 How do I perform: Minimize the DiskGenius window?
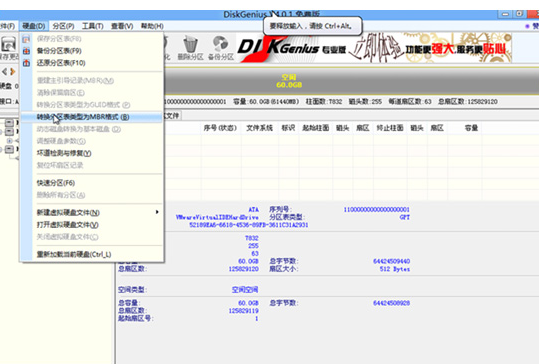(x=505, y=14)
